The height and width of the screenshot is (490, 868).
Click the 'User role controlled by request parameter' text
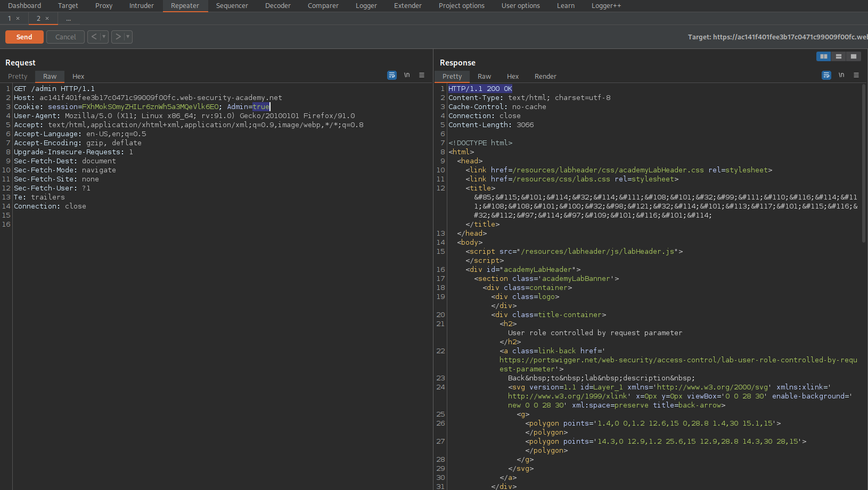[x=595, y=333]
